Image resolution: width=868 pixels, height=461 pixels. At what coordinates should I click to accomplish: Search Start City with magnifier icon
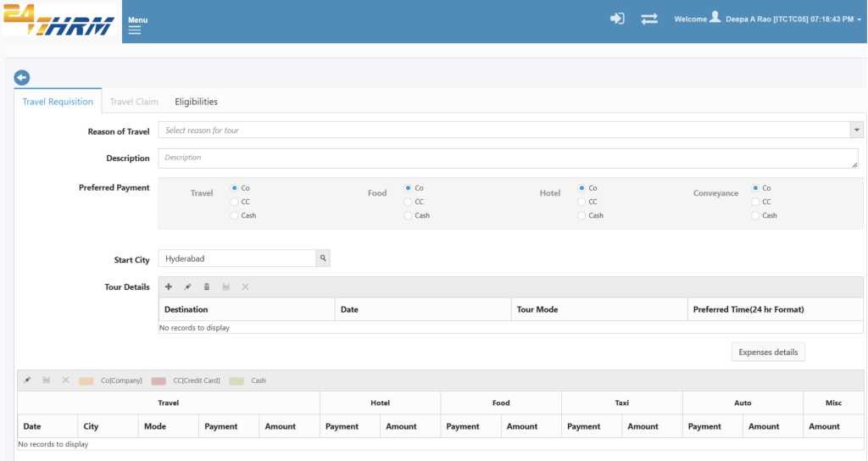(323, 258)
